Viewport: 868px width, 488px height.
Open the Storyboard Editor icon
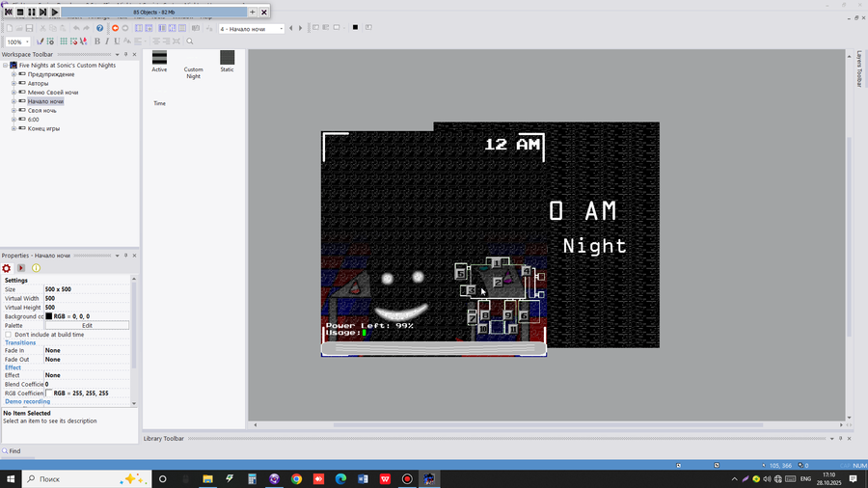(x=139, y=28)
